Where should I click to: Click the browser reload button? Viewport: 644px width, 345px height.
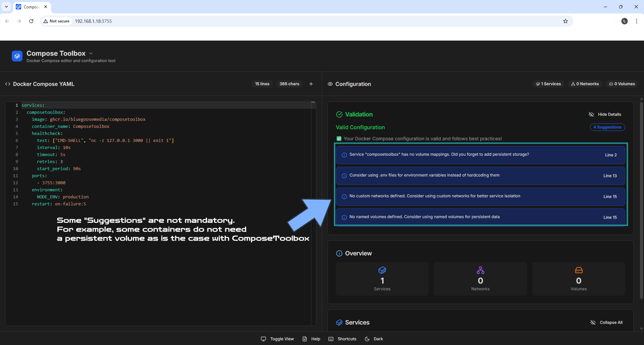(x=31, y=21)
